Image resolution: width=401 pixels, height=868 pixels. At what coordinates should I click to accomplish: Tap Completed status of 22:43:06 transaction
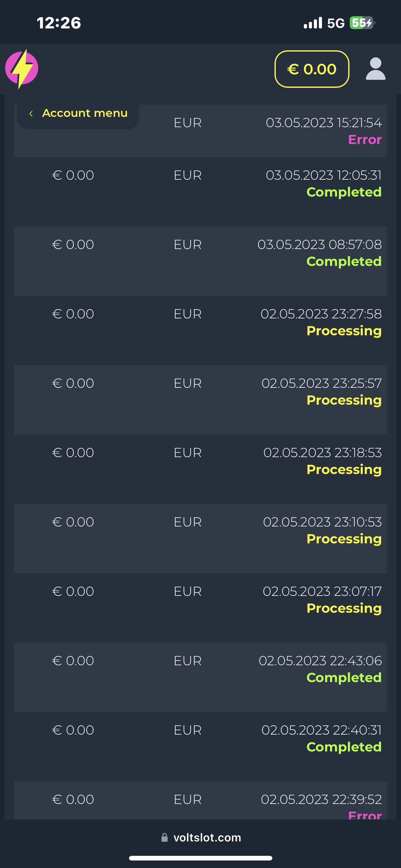[344, 678]
